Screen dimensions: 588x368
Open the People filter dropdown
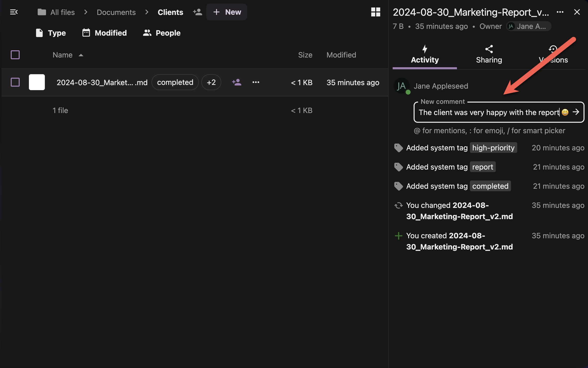pyautogui.click(x=162, y=33)
